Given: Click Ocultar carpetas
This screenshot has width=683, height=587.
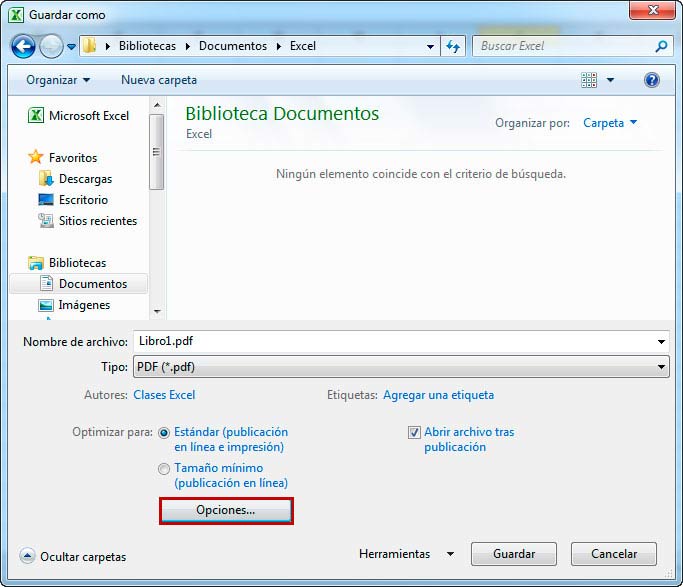Looking at the screenshot, I should click(73, 557).
